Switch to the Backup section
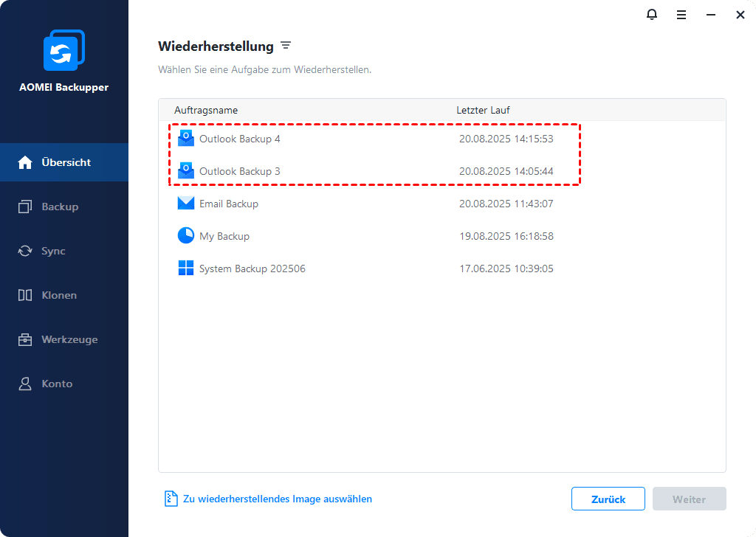Image resolution: width=756 pixels, height=537 pixels. [x=64, y=207]
